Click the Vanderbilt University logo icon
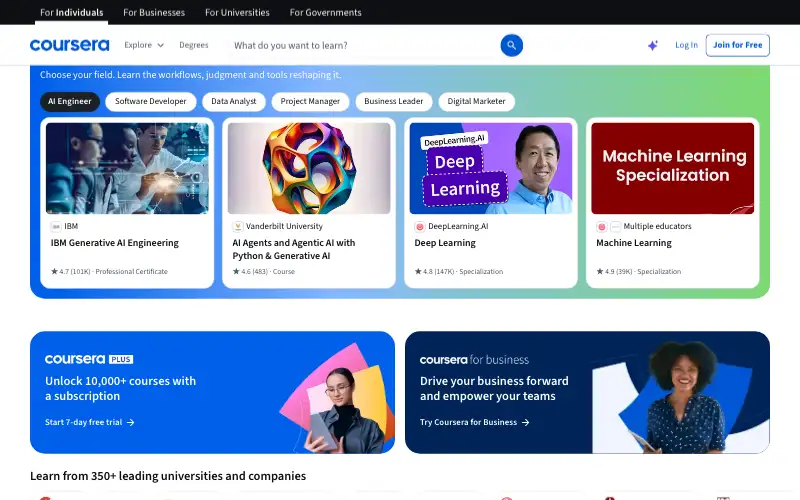The width and height of the screenshot is (800, 500). (238, 227)
